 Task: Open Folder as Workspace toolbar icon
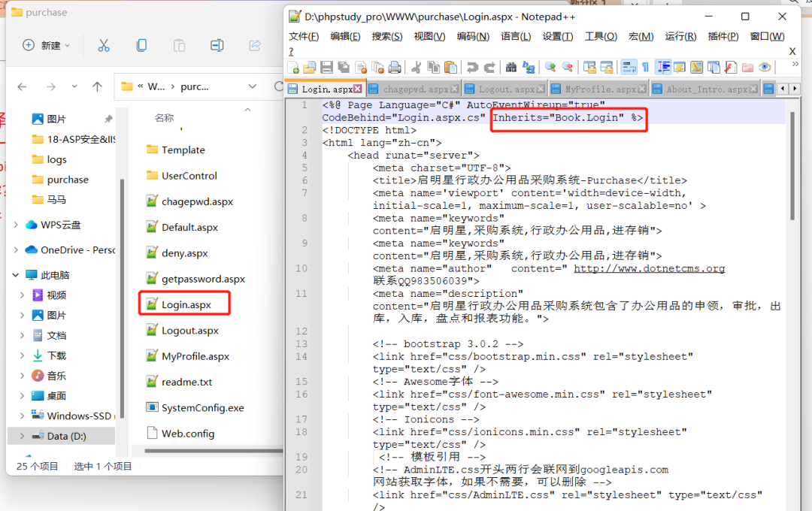(x=747, y=68)
